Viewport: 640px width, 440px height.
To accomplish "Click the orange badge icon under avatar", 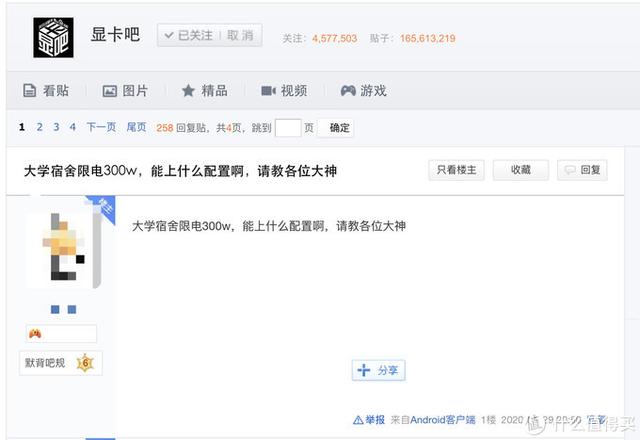I will pyautogui.click(x=35, y=334).
